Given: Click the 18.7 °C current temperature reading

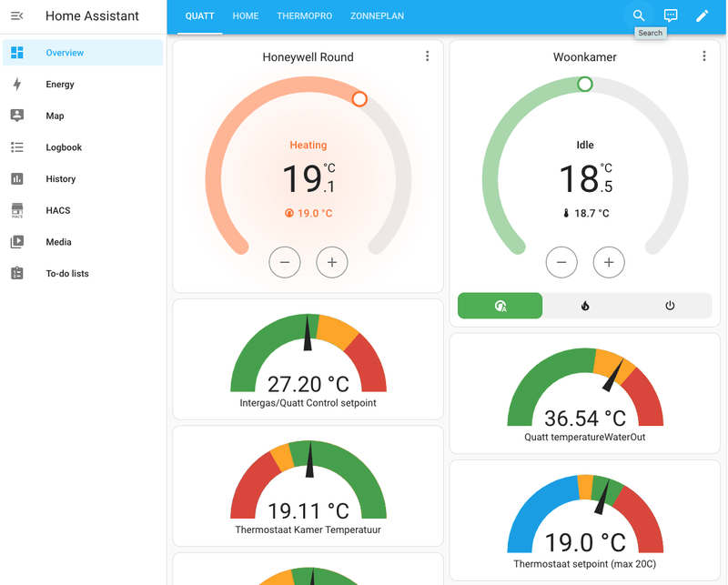Looking at the screenshot, I should (x=585, y=213).
